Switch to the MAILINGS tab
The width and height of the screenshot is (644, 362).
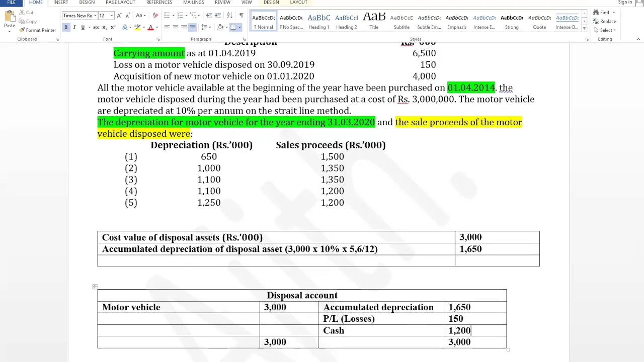pyautogui.click(x=194, y=3)
